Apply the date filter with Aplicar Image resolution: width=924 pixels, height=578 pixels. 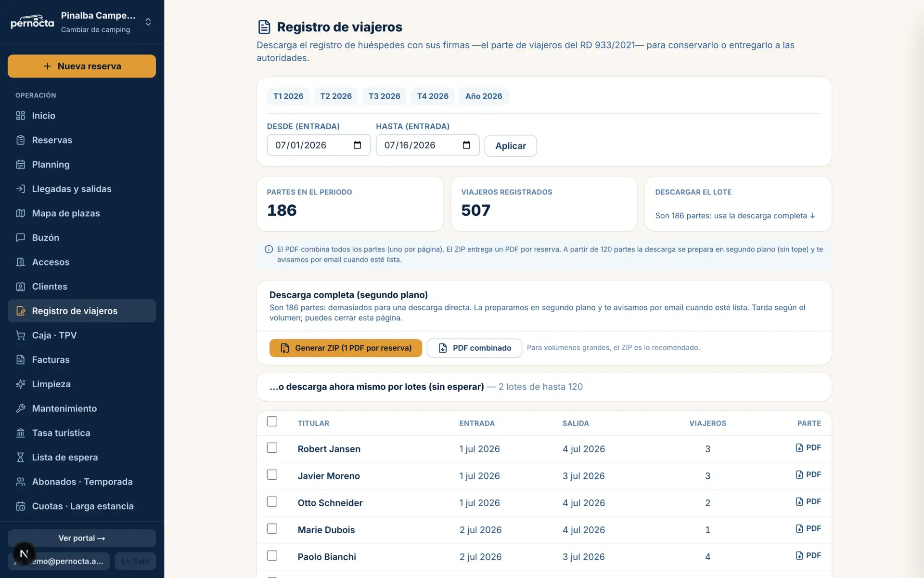click(511, 145)
